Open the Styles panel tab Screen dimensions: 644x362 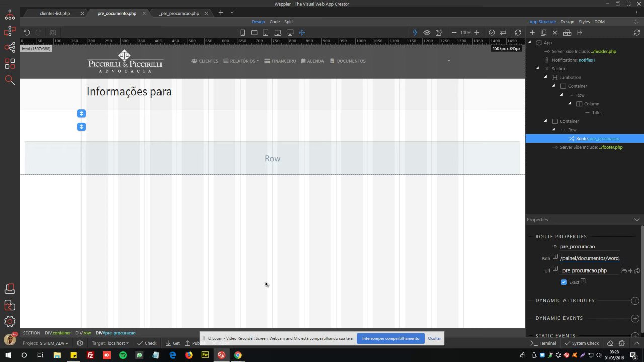pos(584,22)
